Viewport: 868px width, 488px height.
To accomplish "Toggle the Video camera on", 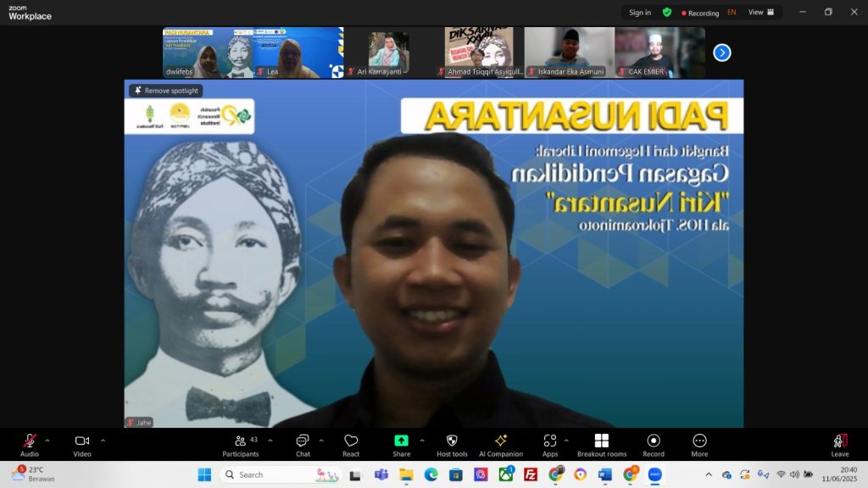I will point(82,445).
